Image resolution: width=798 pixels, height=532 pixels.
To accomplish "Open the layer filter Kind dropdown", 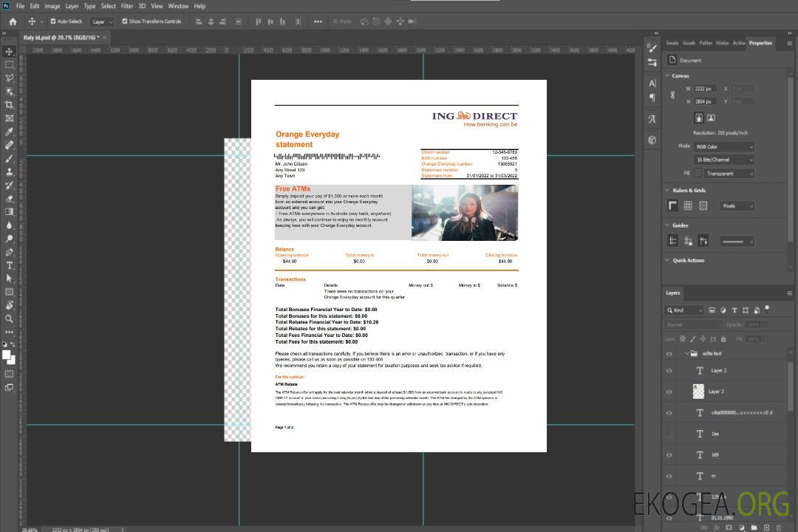I will coord(684,310).
